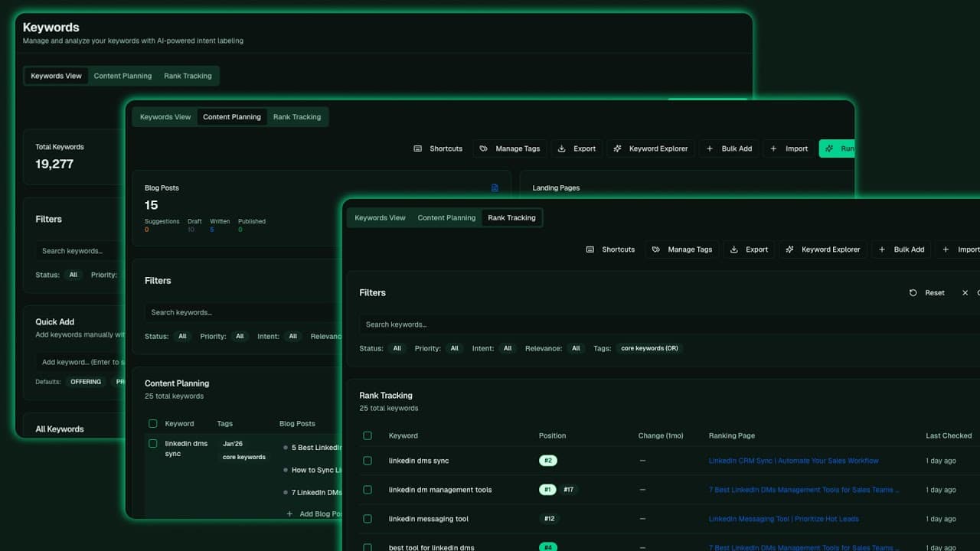This screenshot has width=980, height=551.
Task: Click the plus icon beside Add Blog Post
Action: pos(289,514)
